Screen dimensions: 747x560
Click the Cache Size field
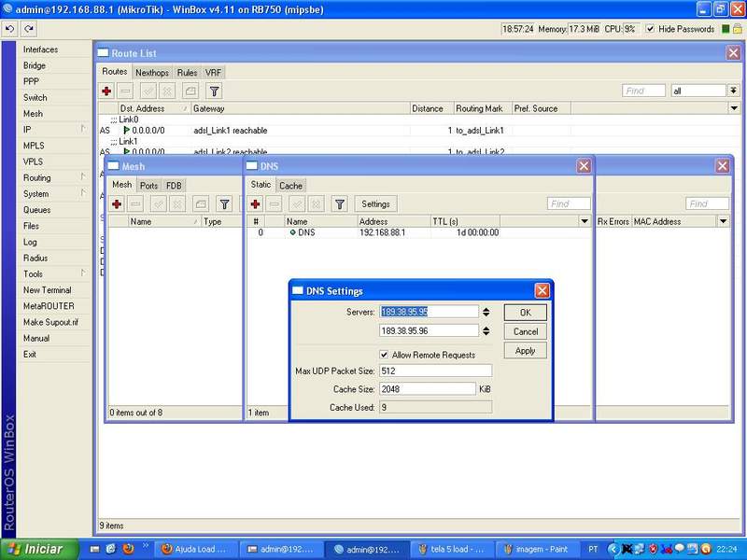(428, 389)
